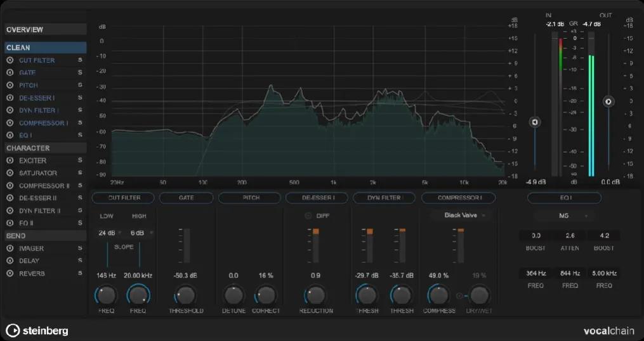
Task: Click the Dyn Filter I header button
Action: pyautogui.click(x=384, y=198)
